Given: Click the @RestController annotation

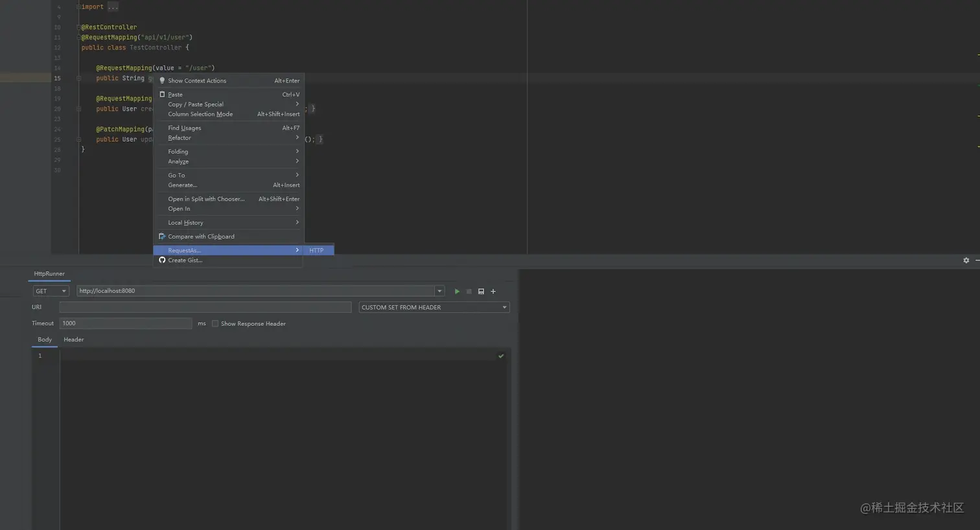Looking at the screenshot, I should [109, 27].
